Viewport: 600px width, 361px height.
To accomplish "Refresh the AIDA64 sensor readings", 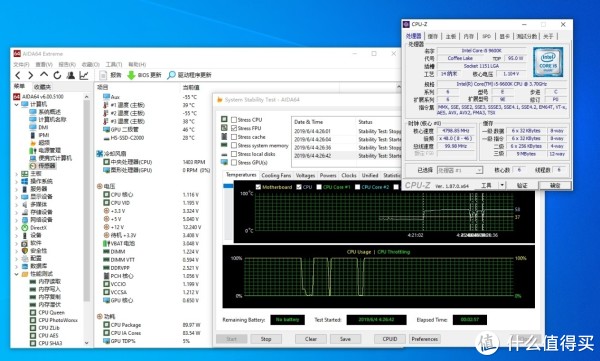I will [x=57, y=75].
